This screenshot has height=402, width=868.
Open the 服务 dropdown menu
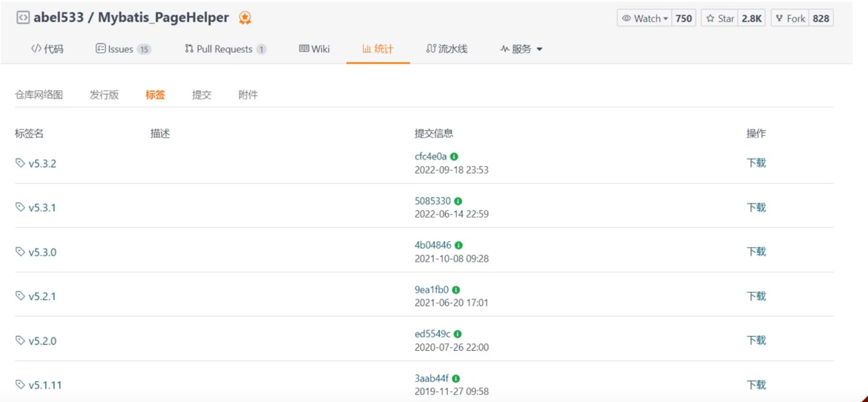[x=521, y=49]
